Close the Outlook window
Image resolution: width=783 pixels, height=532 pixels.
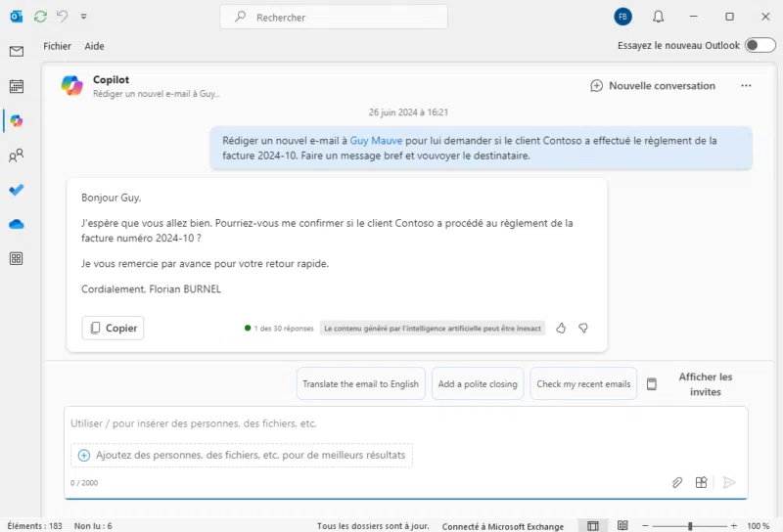tap(765, 17)
